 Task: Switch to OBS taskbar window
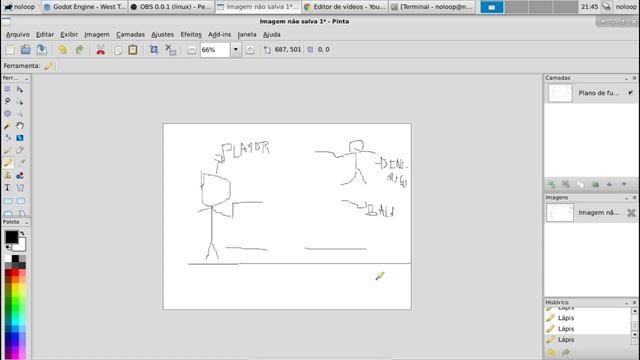tap(171, 7)
